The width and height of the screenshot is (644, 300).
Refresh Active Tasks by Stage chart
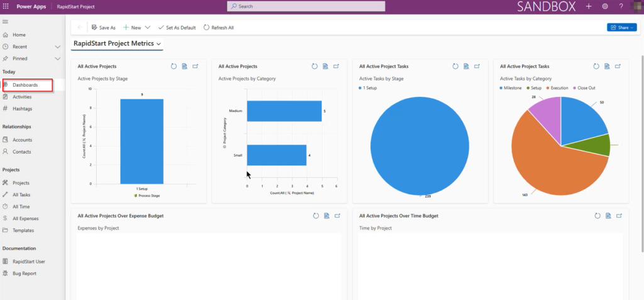[x=455, y=66]
